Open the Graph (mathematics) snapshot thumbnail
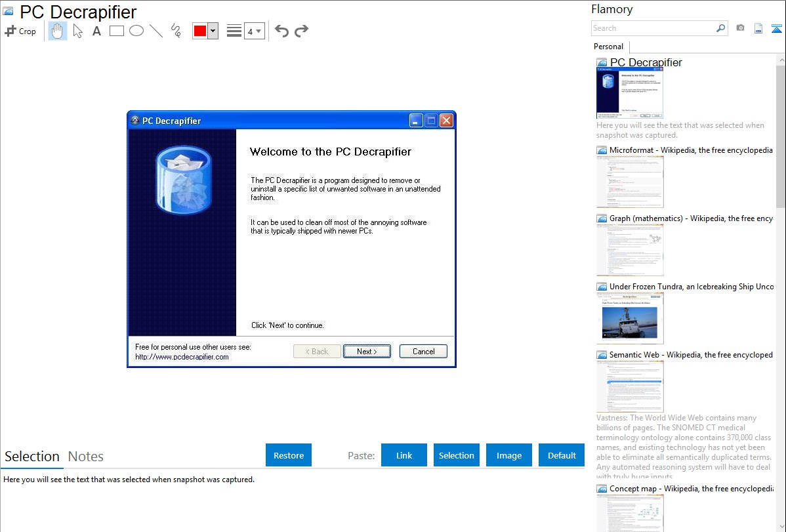 click(630, 250)
